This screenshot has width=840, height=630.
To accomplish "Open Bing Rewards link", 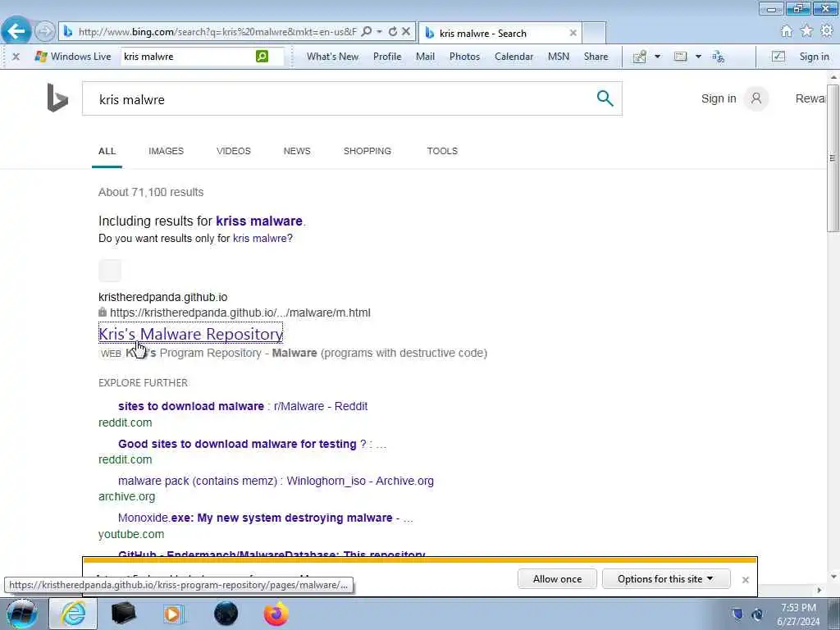I will click(x=810, y=98).
